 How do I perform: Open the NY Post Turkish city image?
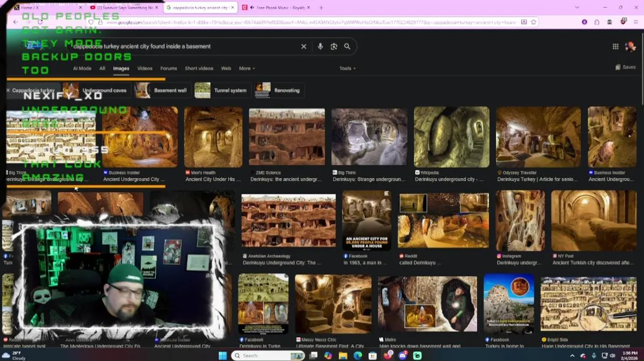coord(594,221)
